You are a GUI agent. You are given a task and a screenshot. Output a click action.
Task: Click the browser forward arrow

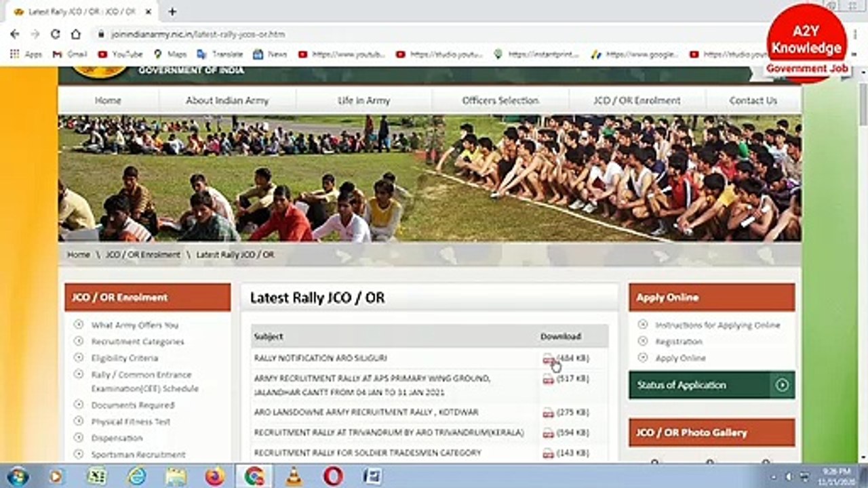35,34
